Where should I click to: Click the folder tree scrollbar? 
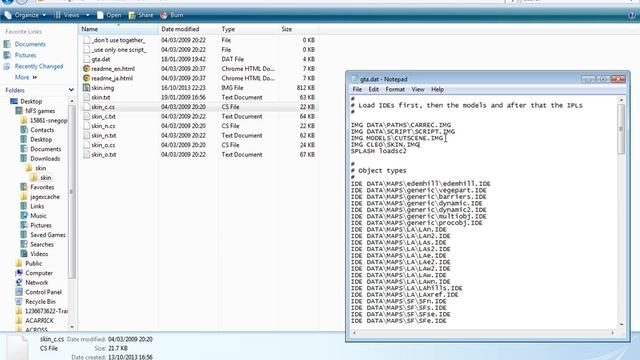pyautogui.click(x=72, y=192)
